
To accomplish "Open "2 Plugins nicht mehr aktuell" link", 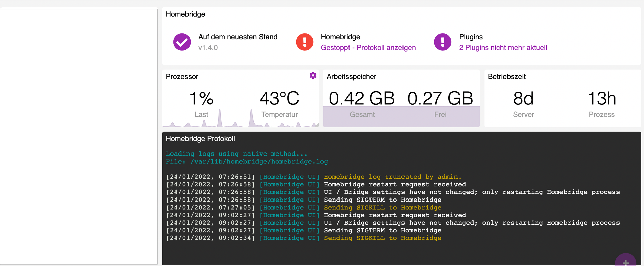I will coord(503,48).
